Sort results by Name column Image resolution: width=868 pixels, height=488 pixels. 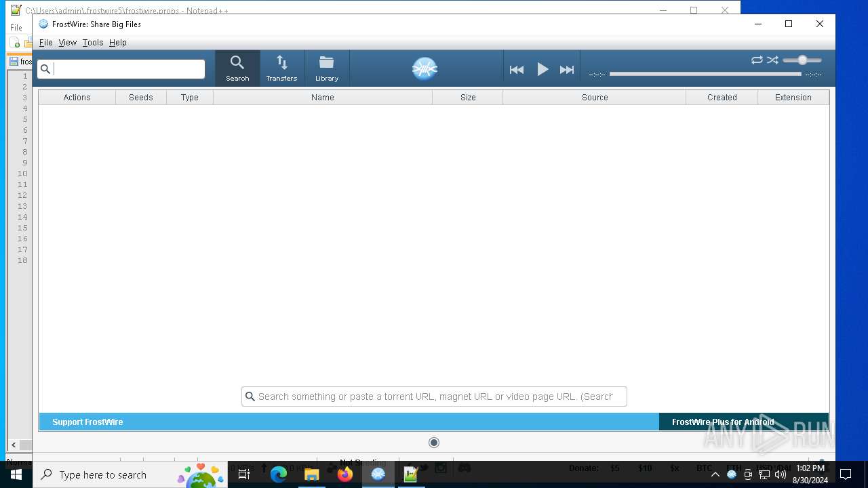[323, 98]
